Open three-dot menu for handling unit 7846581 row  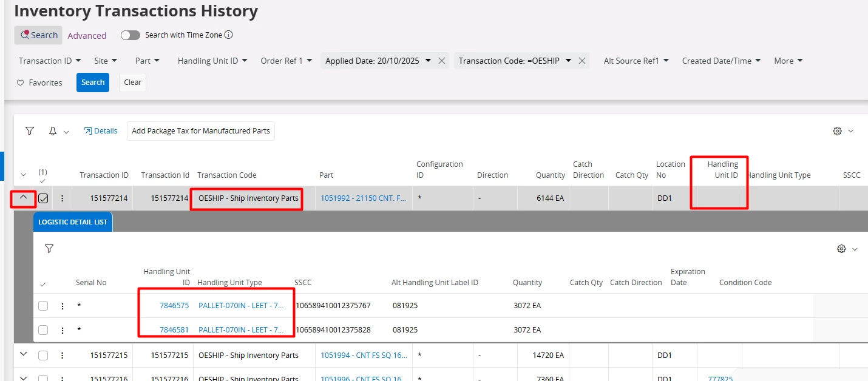[63, 330]
